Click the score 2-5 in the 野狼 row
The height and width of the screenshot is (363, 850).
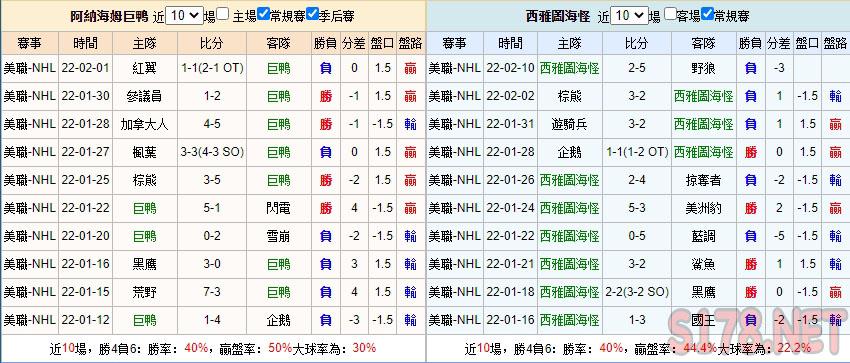coord(636,68)
